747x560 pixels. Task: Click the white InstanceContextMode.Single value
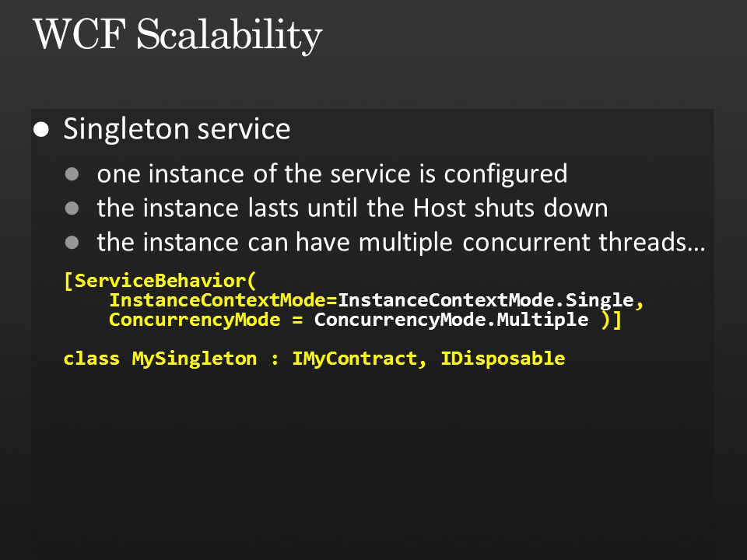(486, 301)
